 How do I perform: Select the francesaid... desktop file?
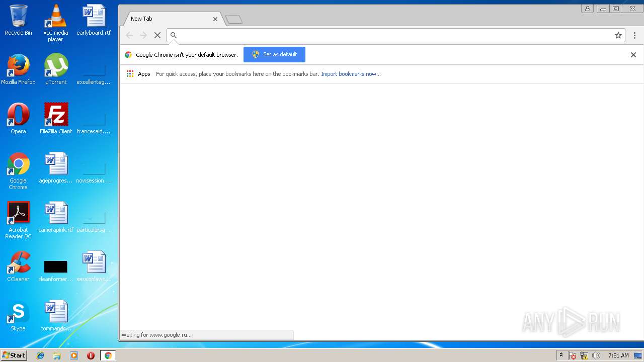coord(94,123)
